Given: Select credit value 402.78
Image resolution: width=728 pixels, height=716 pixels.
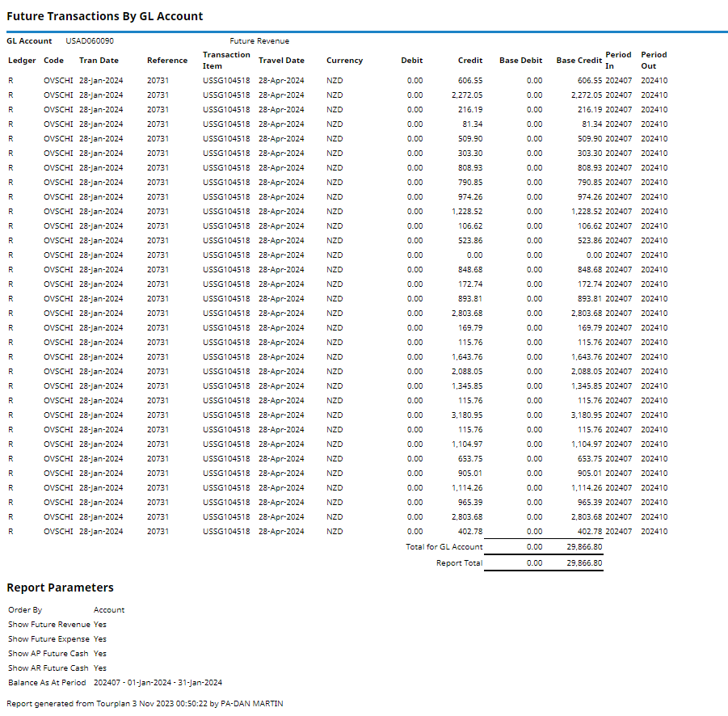Looking at the screenshot, I should [x=470, y=531].
